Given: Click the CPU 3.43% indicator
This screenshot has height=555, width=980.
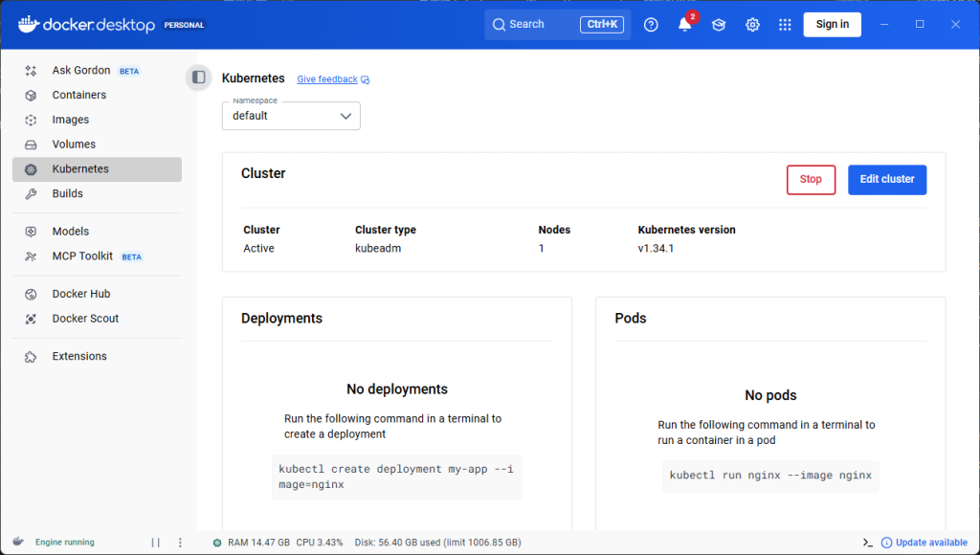Looking at the screenshot, I should click(320, 543).
